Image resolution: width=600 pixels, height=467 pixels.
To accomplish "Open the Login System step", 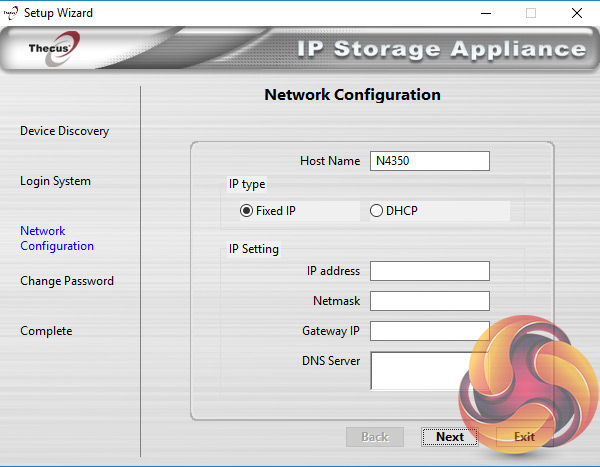I will 55,181.
